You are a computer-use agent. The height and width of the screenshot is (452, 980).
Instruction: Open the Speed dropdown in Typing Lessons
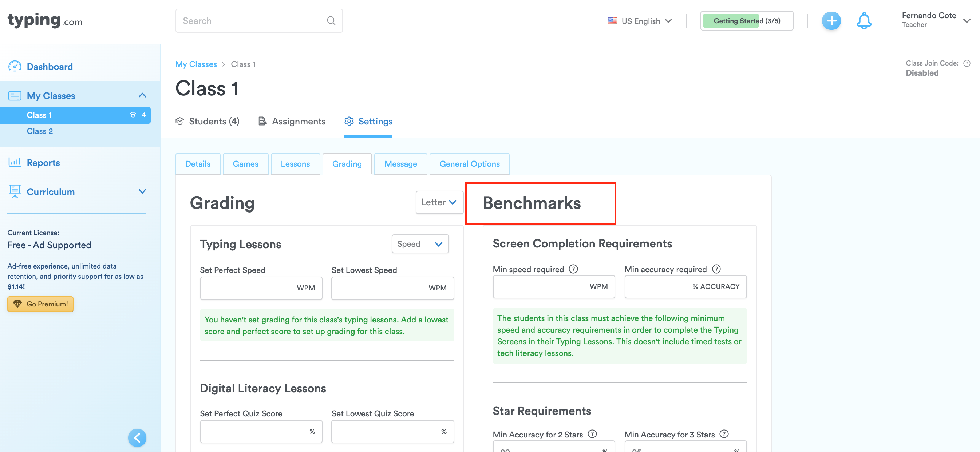420,244
